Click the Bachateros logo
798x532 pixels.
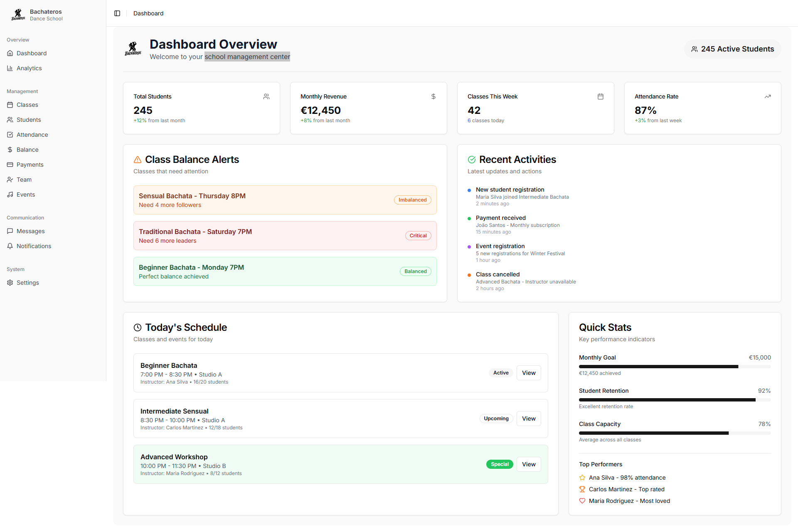17,14
